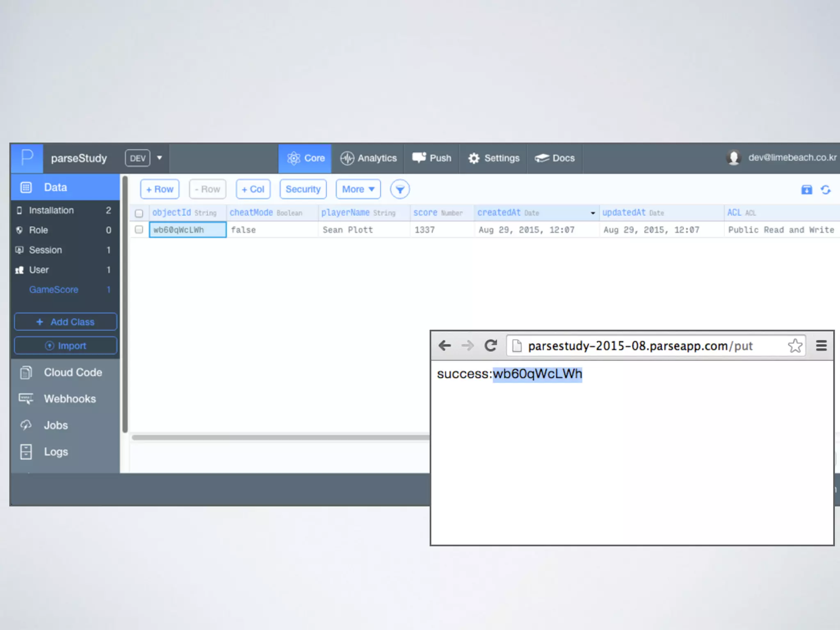Select the GameScore class

tap(54, 290)
